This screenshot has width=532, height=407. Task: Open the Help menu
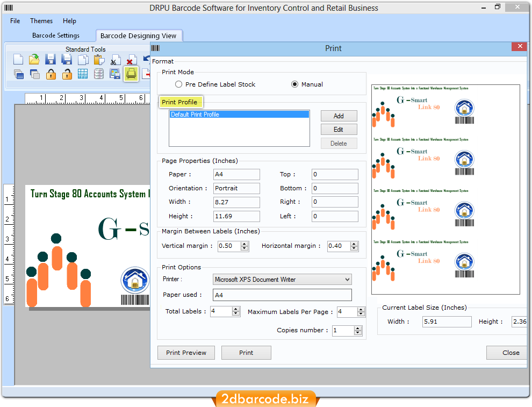pos(69,21)
